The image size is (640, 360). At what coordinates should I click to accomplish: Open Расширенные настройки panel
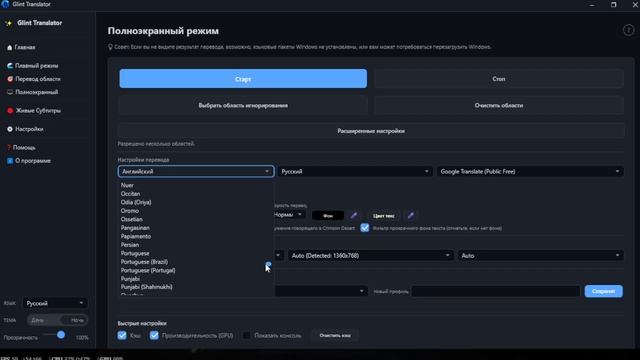point(371,131)
